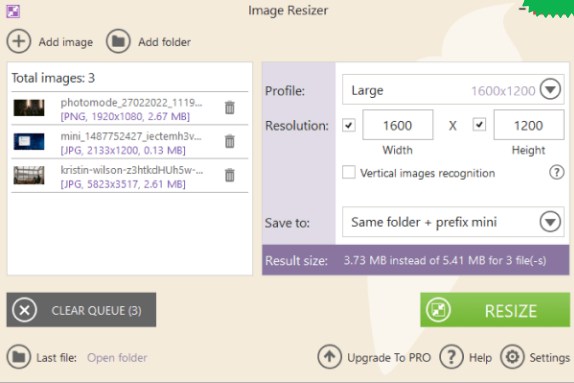This screenshot has width=574, height=383.
Task: Delete the photomode_27022022 image from the queue
Action: (x=230, y=108)
